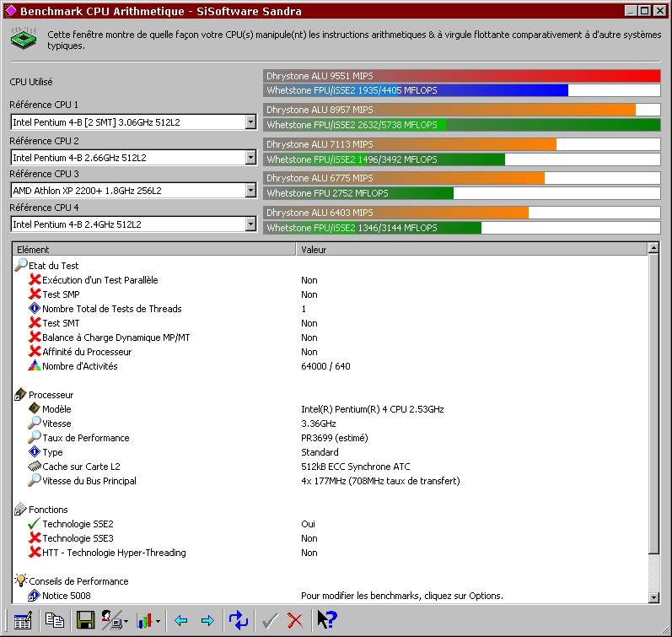Screen dimensions: 672x637
Task: Click the magnifier icon beside Vitesse du Bus Principal
Action: pos(35,480)
